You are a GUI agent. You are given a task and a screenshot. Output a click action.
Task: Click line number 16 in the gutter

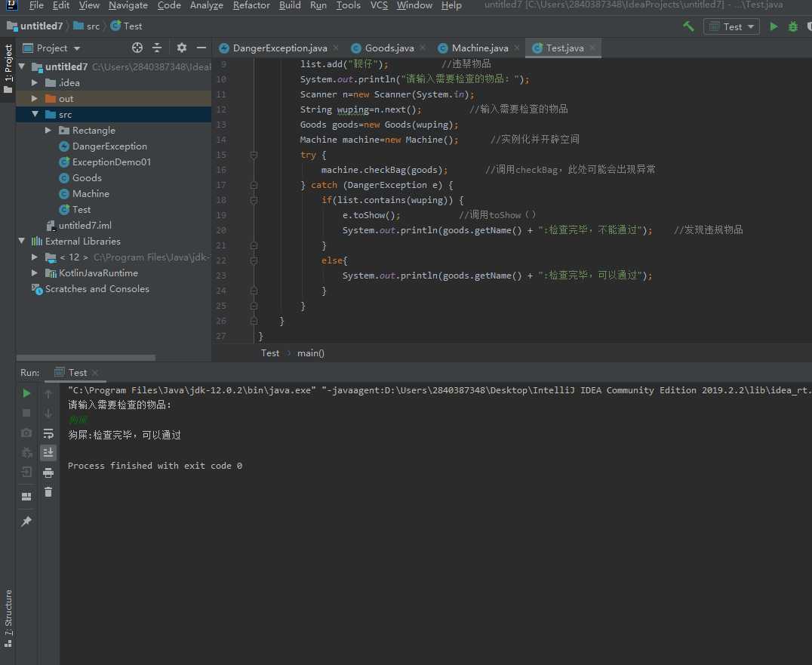[221, 170]
